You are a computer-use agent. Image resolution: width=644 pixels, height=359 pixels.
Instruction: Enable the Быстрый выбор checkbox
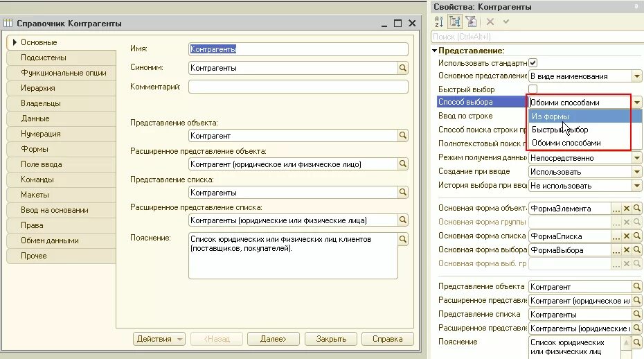[533, 89]
